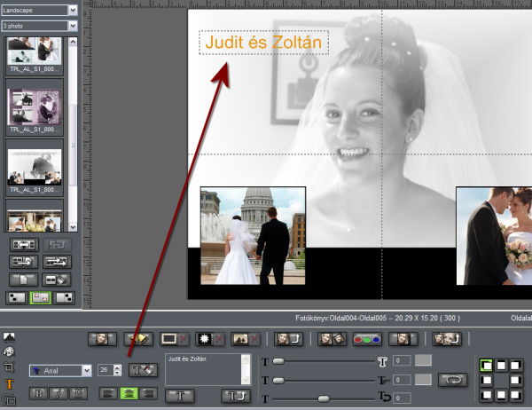The width and height of the screenshot is (532, 410).
Task: Open the Landscape orientation dropdown
Action: tap(73, 10)
